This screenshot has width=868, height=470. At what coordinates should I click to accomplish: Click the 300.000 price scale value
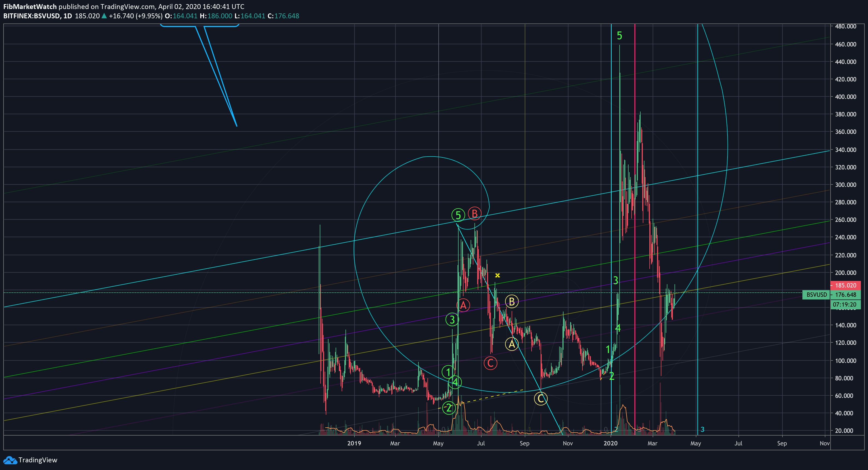845,185
